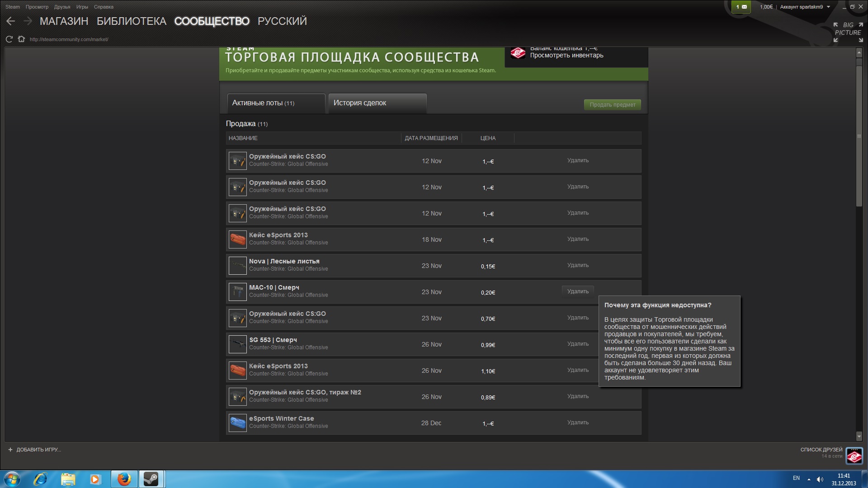Remove eSports Winter Case listing
The height and width of the screenshot is (488, 868).
point(578,422)
